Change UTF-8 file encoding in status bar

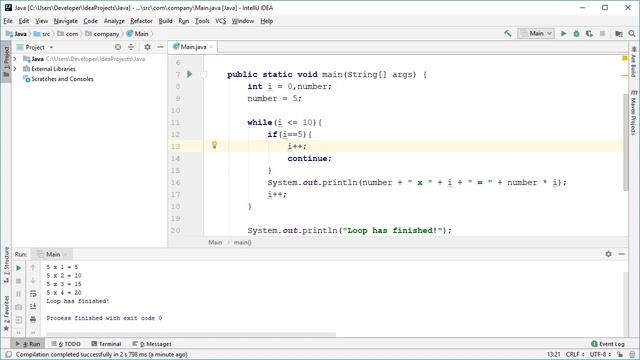[x=601, y=354]
